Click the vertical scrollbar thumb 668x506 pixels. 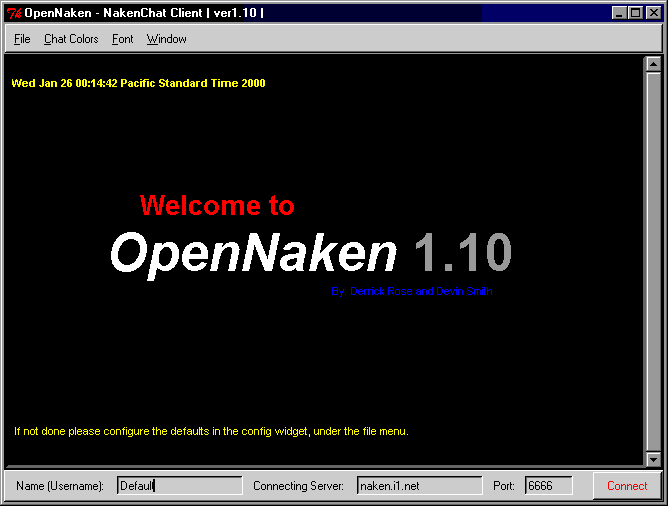[653, 262]
